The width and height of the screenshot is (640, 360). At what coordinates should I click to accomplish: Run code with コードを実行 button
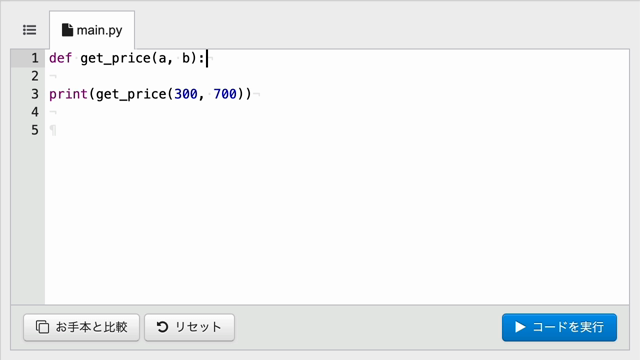pyautogui.click(x=559, y=327)
